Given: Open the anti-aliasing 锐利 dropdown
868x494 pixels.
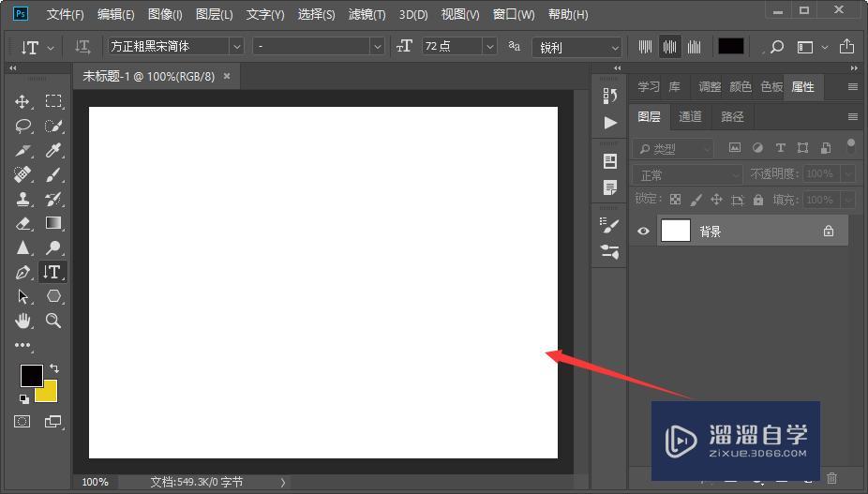Looking at the screenshot, I should coord(576,48).
